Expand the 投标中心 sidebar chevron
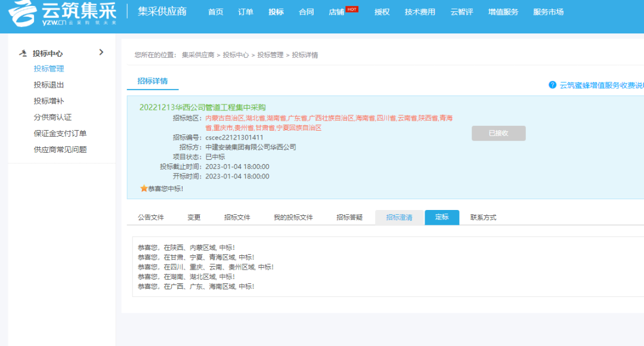644x346 pixels. pos(101,52)
